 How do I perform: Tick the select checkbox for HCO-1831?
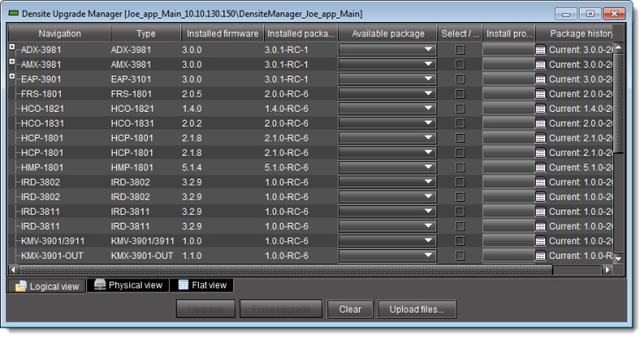click(x=460, y=123)
